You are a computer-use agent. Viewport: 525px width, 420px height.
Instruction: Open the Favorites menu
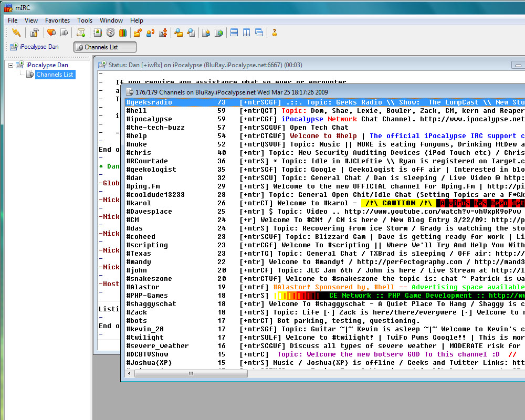click(x=58, y=20)
